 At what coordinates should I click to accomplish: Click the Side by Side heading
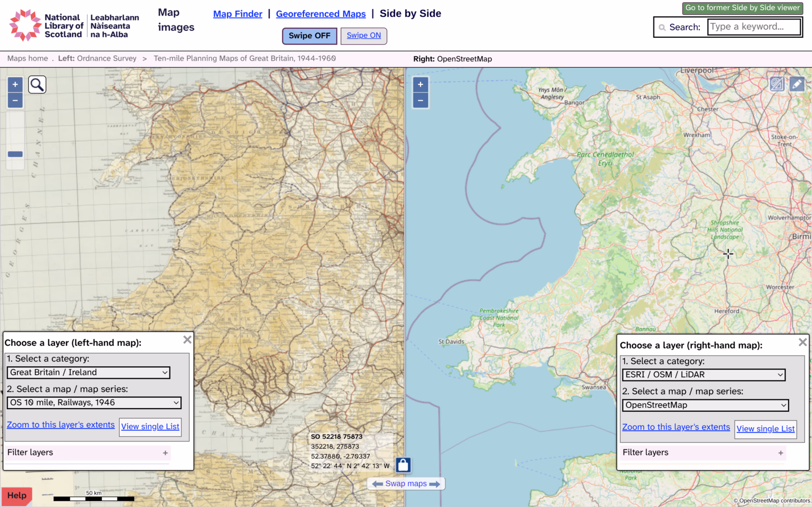(x=410, y=14)
